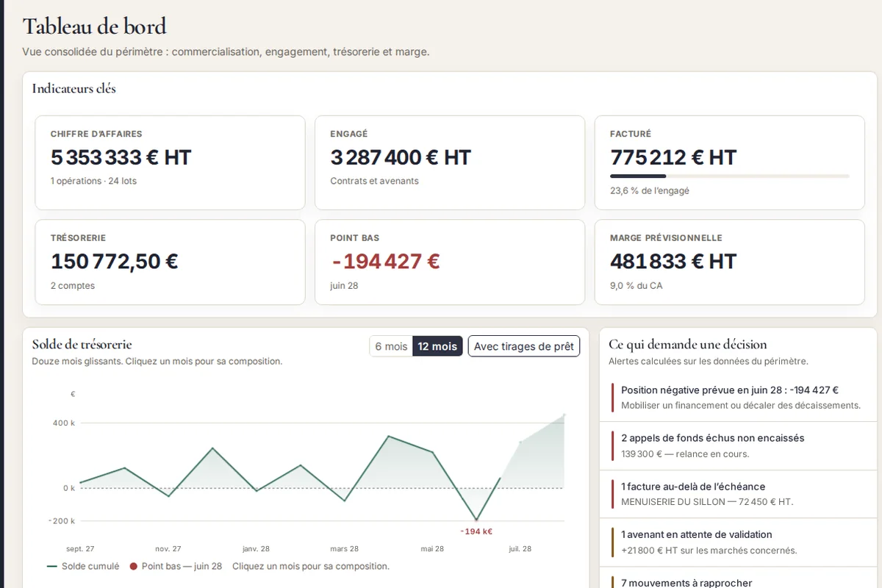Click the juil. 28 forecast point on chart

pyautogui.click(x=520, y=442)
